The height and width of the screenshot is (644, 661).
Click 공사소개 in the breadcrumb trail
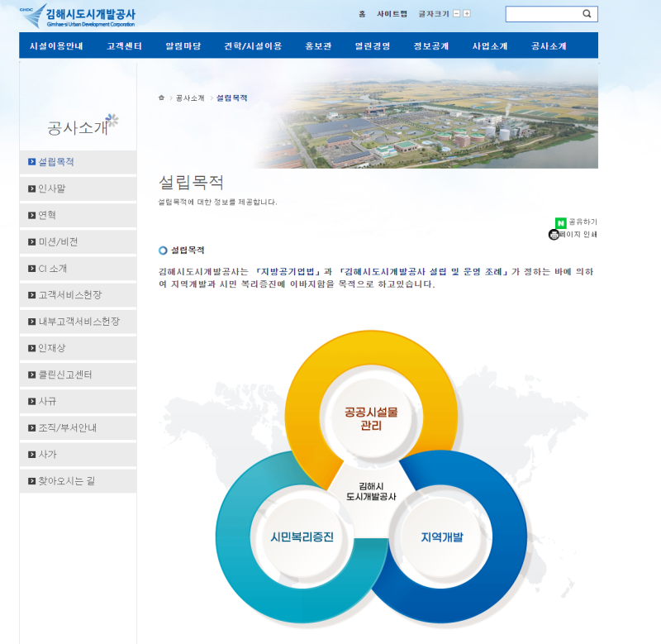pos(190,98)
